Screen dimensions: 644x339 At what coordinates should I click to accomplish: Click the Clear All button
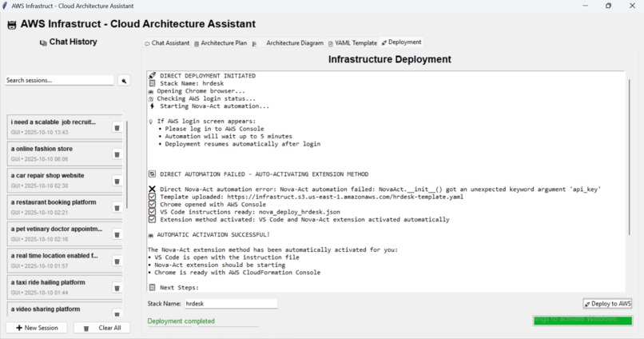coord(102,328)
